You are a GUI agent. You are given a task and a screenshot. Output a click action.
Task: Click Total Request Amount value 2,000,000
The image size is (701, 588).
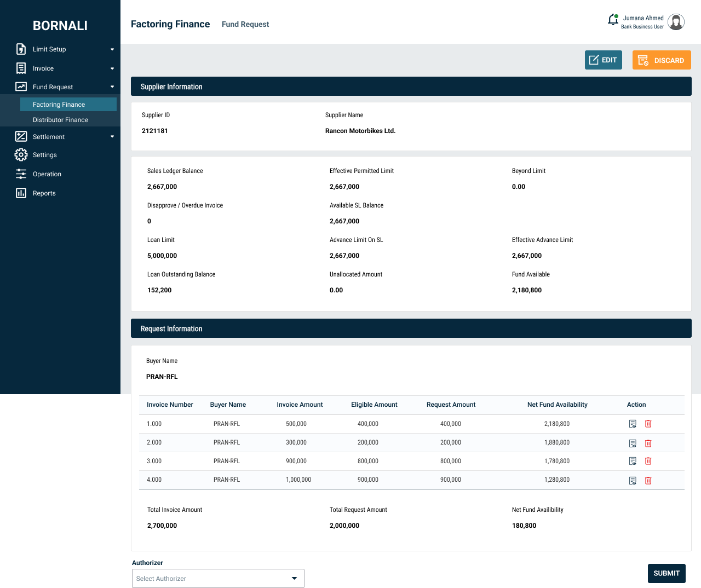(x=344, y=526)
